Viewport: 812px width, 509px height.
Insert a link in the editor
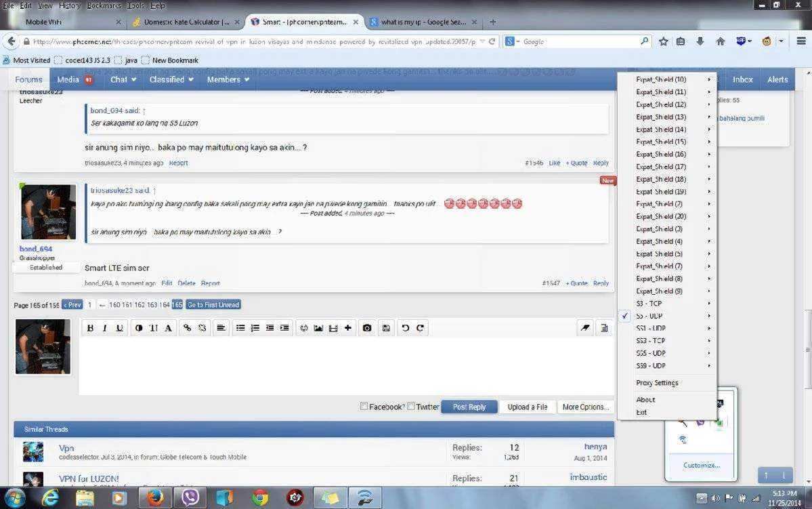(188, 328)
